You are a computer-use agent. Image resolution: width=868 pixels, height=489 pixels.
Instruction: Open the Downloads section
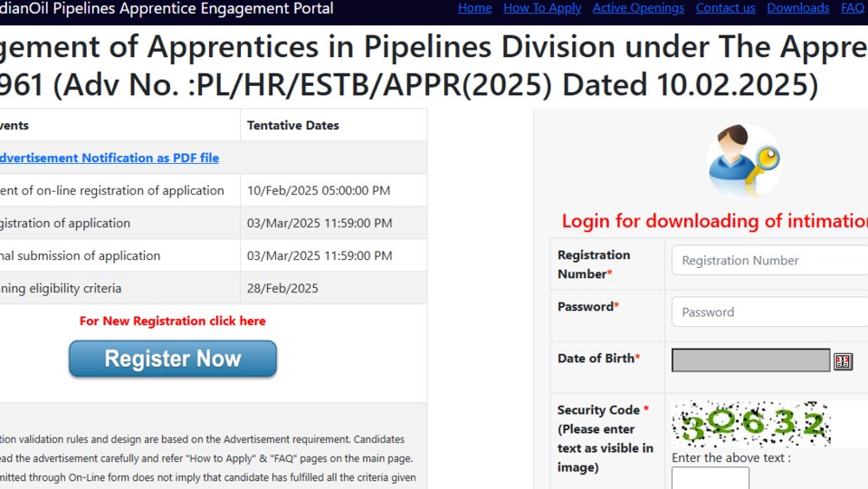point(797,8)
